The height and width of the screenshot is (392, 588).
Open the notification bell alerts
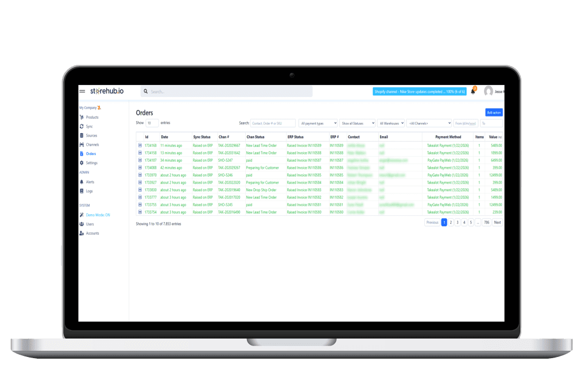473,91
